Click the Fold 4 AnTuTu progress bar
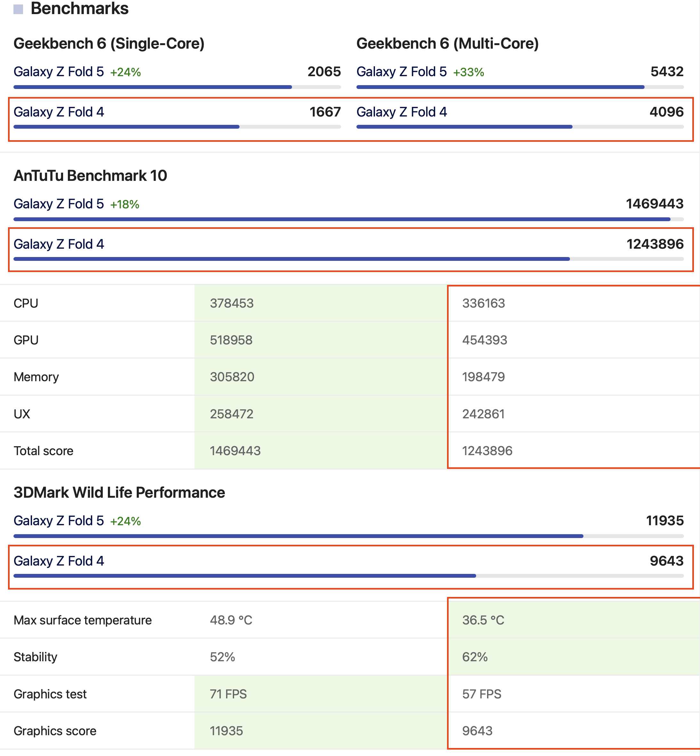This screenshot has height=756, width=700. pos(349,259)
